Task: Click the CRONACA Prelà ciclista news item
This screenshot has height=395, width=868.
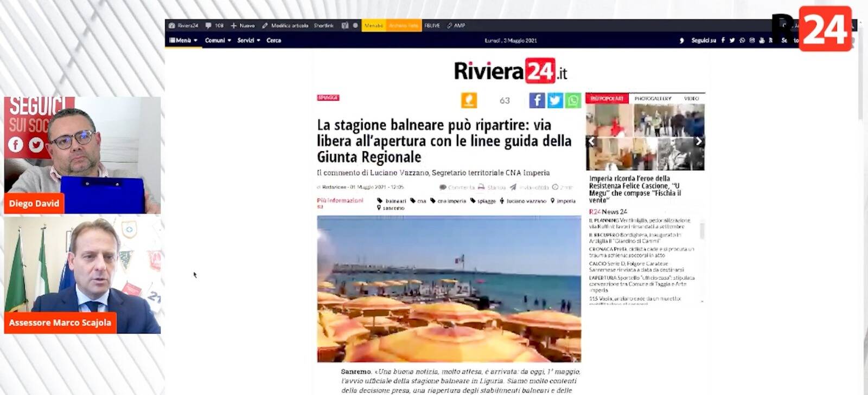Action: tap(641, 252)
